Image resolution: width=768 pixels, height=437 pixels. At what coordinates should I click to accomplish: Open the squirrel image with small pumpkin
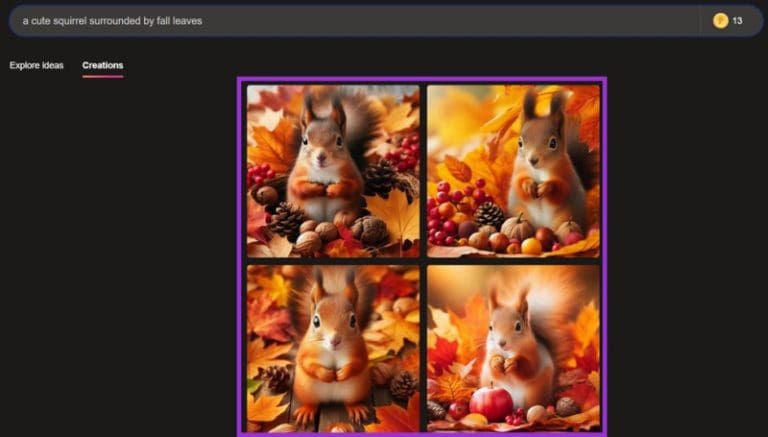pos(513,170)
